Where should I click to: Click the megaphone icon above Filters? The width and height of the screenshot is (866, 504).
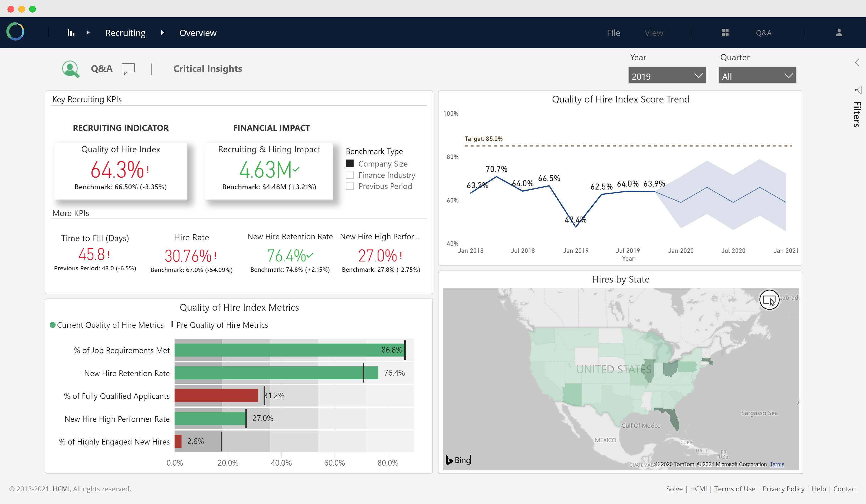coord(858,90)
